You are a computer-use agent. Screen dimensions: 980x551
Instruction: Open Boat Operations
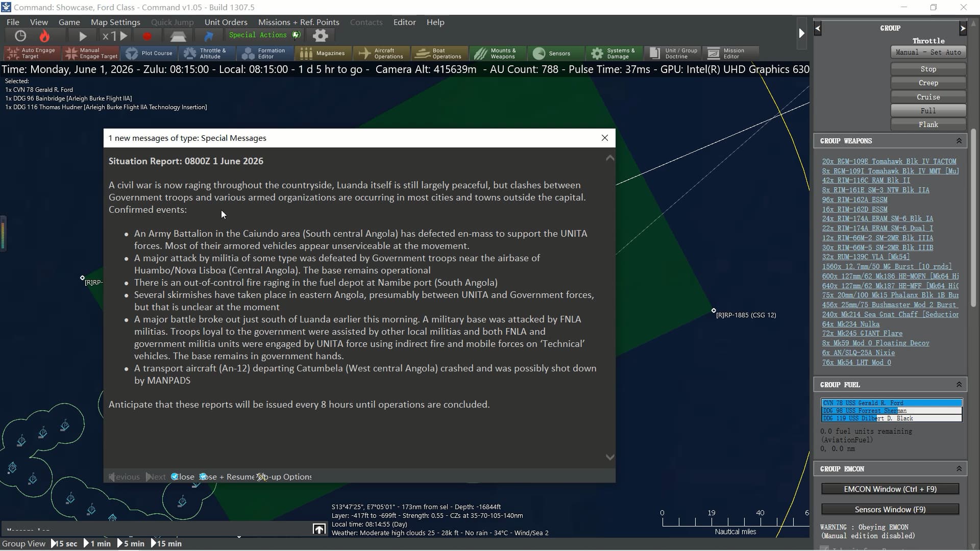(x=439, y=53)
